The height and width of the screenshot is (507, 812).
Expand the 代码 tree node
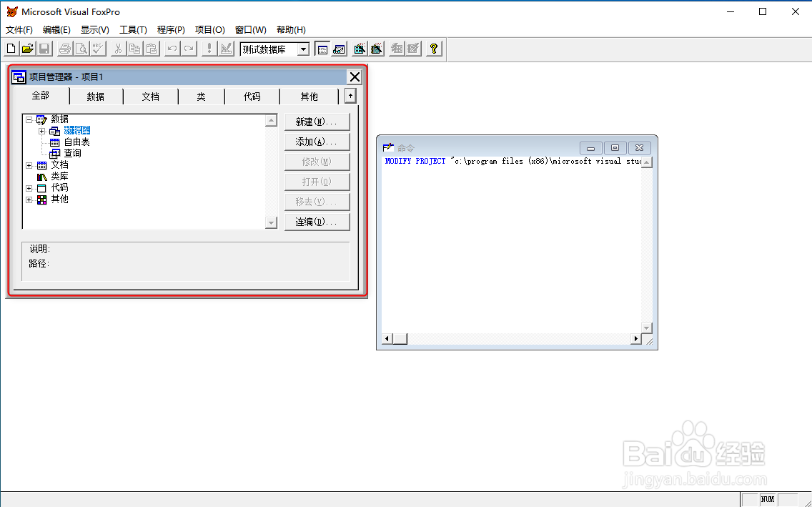[x=29, y=189]
